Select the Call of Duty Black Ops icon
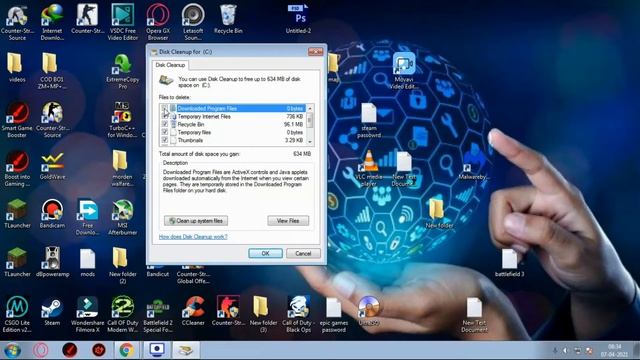The height and width of the screenshot is (360, 640). pyautogui.click(x=298, y=314)
